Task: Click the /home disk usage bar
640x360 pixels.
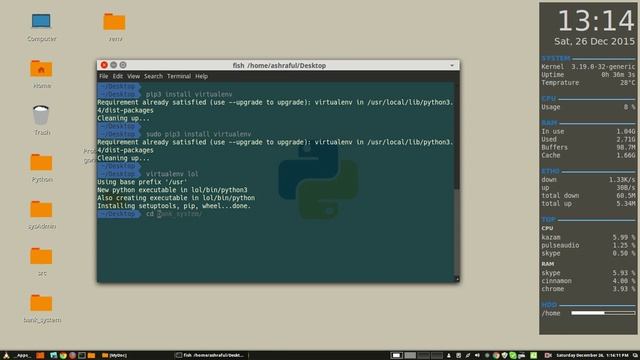Action: tap(603, 313)
